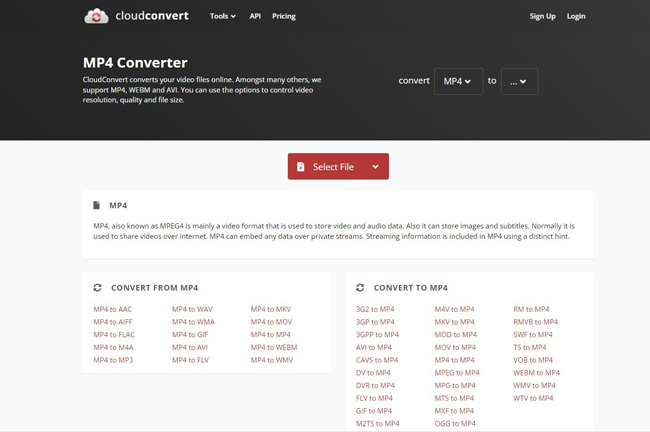The width and height of the screenshot is (650, 432).
Task: Open the MP4 source format dropdown
Action: [458, 81]
